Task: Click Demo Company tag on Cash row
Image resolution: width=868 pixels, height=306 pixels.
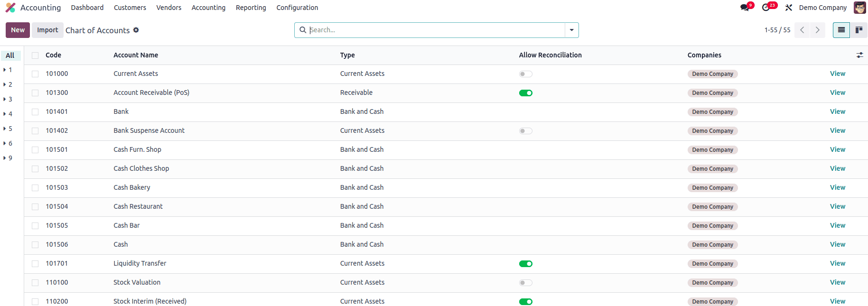Action: [712, 245]
